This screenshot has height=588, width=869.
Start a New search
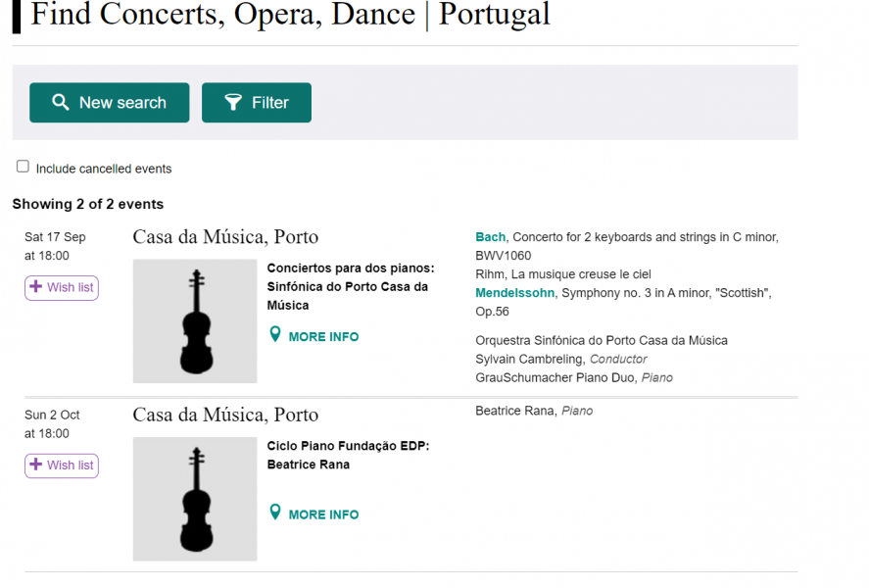(109, 103)
